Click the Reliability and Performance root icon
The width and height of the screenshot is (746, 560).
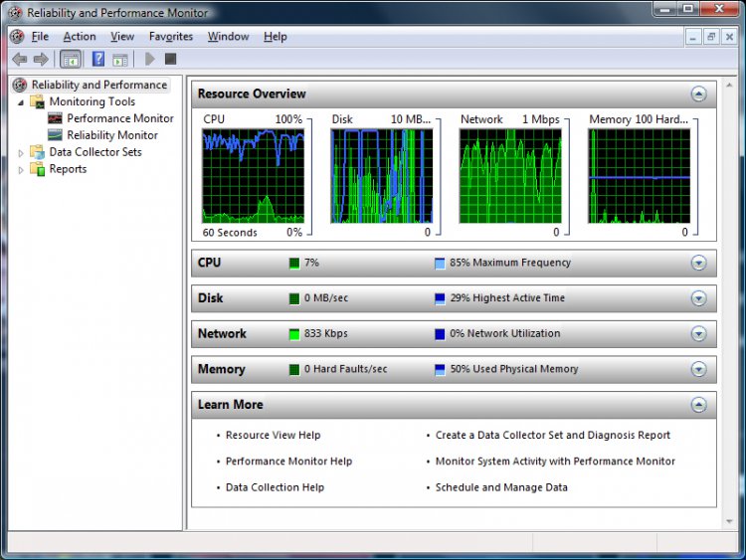(x=20, y=86)
